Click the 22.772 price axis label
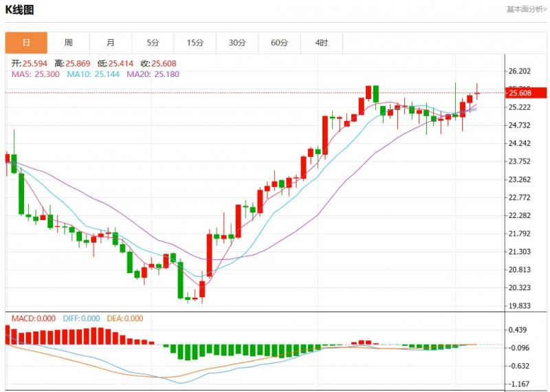This screenshot has width=550, height=392. pyautogui.click(x=520, y=197)
